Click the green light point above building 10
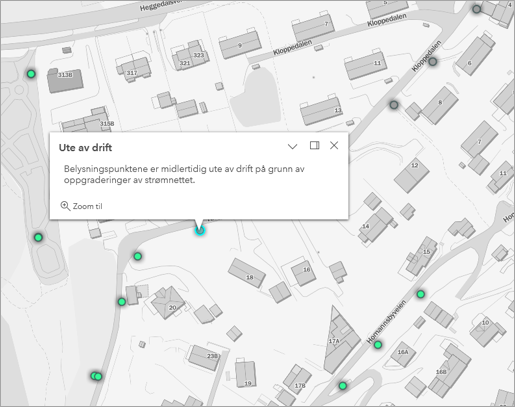Image resolution: width=515 pixels, height=407 pixels. point(421,294)
